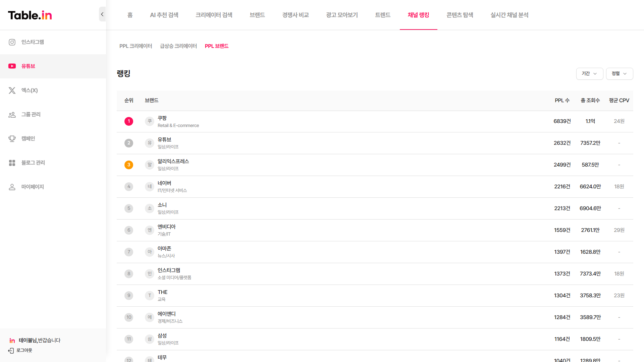Switch to the 브랜드 top tab
The image size is (644, 362).
coord(257,15)
